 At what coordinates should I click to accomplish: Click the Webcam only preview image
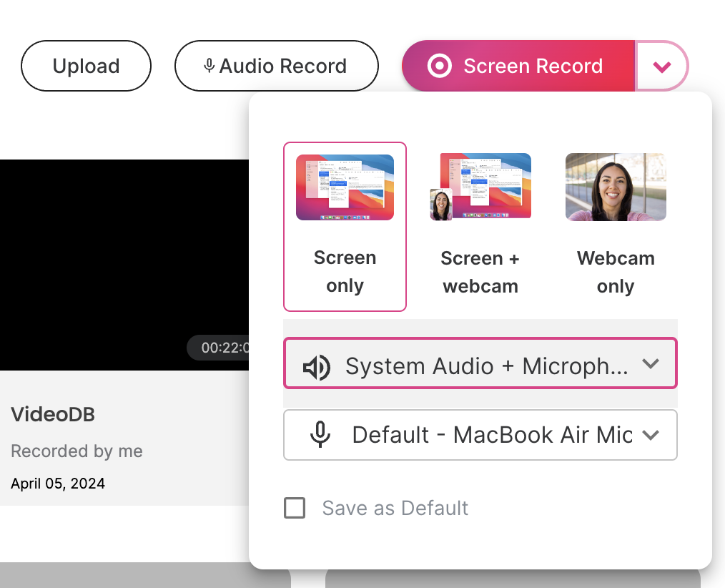coord(615,186)
